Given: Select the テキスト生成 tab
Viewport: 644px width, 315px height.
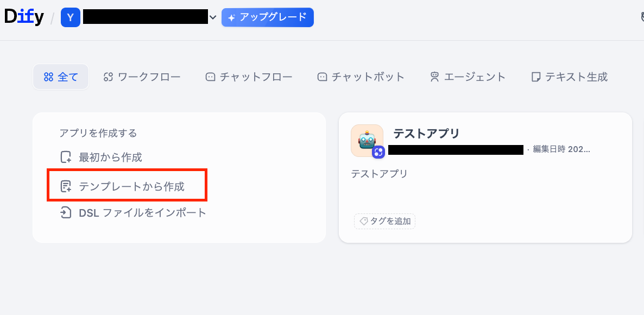Looking at the screenshot, I should [569, 77].
